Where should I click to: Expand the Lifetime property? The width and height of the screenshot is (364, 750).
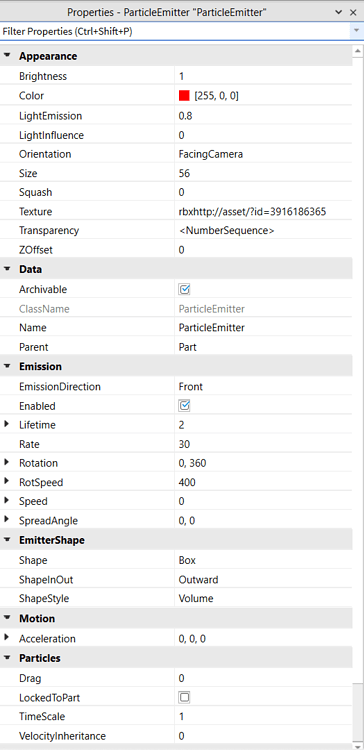[x=6, y=424]
